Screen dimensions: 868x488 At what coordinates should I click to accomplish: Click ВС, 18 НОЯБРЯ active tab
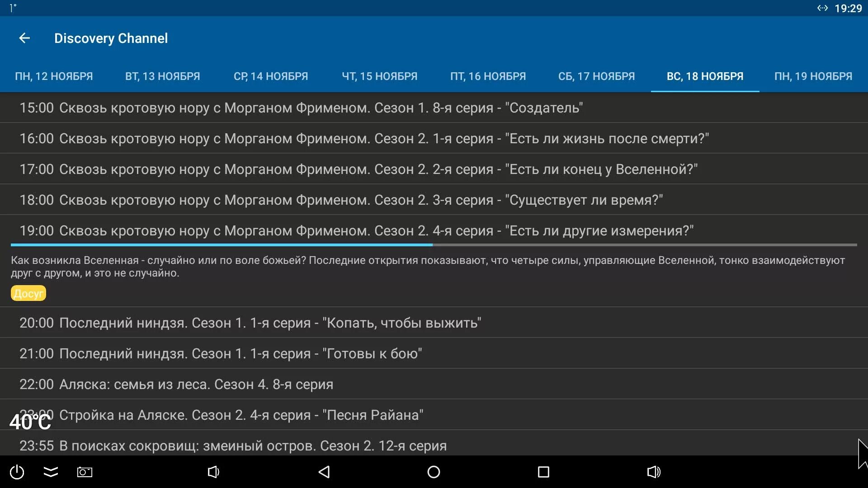click(705, 76)
